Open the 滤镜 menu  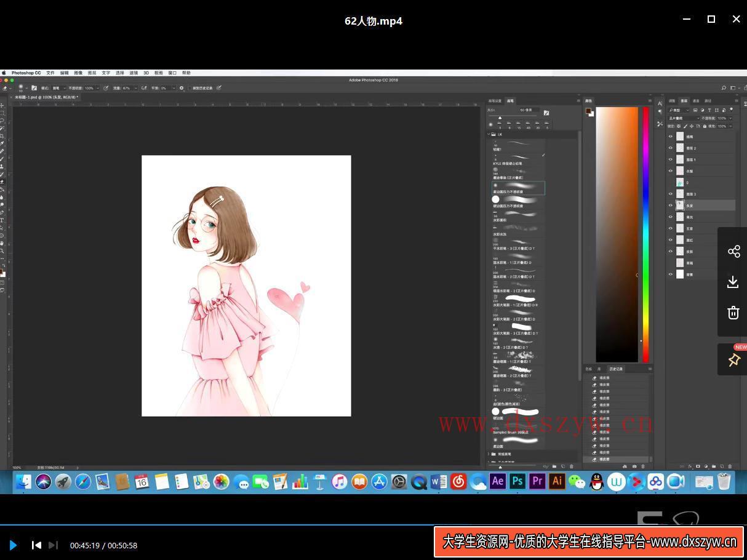[134, 73]
